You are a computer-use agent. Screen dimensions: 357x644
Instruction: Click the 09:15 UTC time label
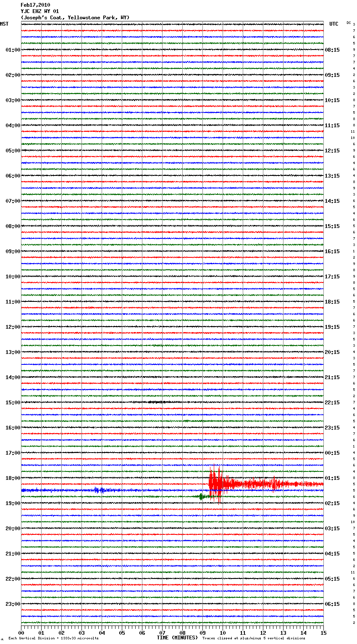(x=332, y=75)
